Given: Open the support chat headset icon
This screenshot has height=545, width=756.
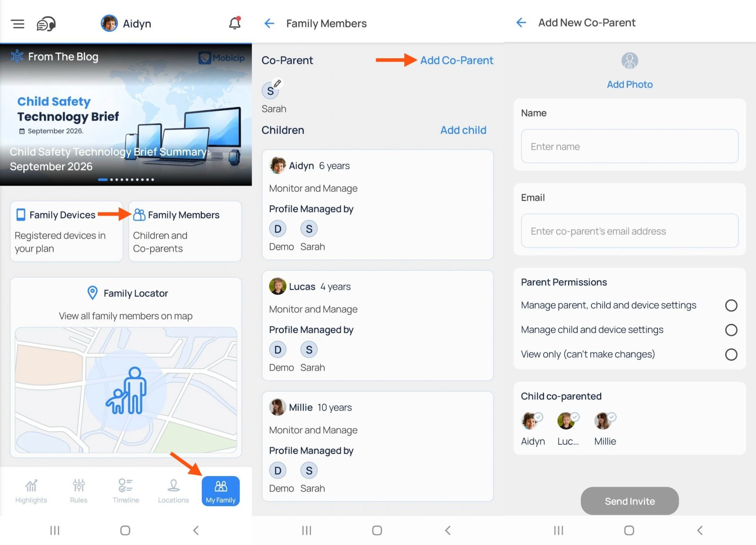Looking at the screenshot, I should pos(46,24).
